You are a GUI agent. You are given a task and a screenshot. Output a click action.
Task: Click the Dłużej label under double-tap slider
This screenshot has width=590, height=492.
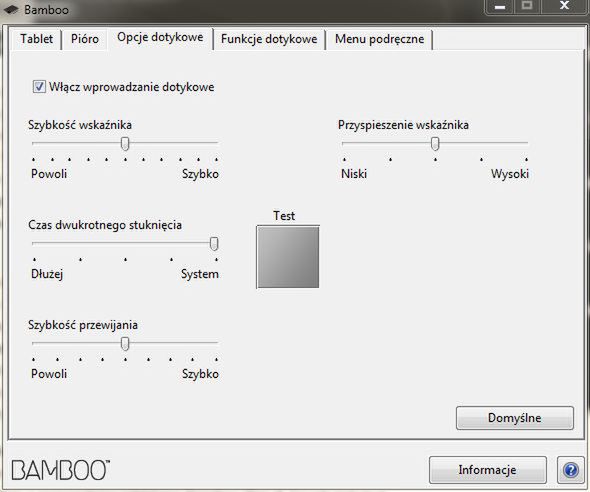tap(47, 274)
